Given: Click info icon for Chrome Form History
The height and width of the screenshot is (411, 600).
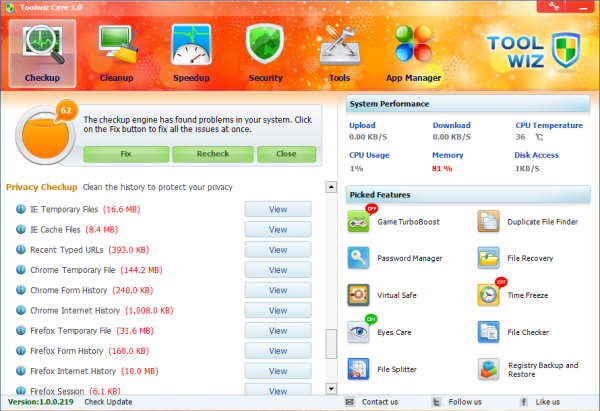Looking at the screenshot, I should tap(21, 290).
